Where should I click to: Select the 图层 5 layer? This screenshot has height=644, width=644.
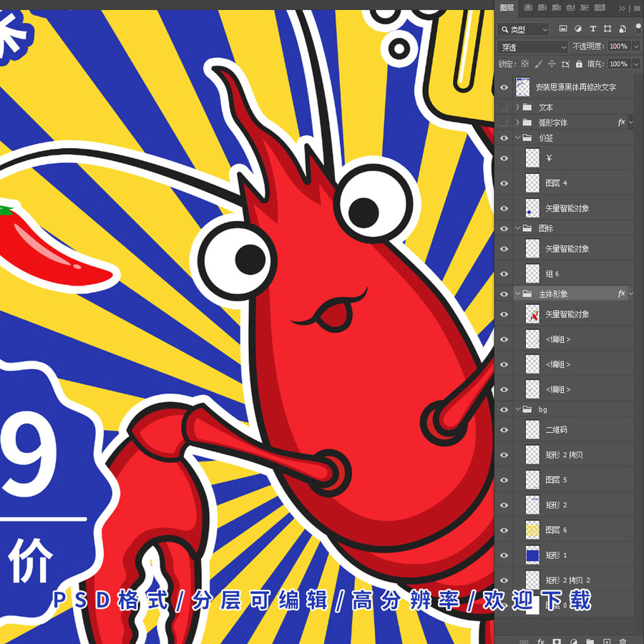tap(573, 479)
